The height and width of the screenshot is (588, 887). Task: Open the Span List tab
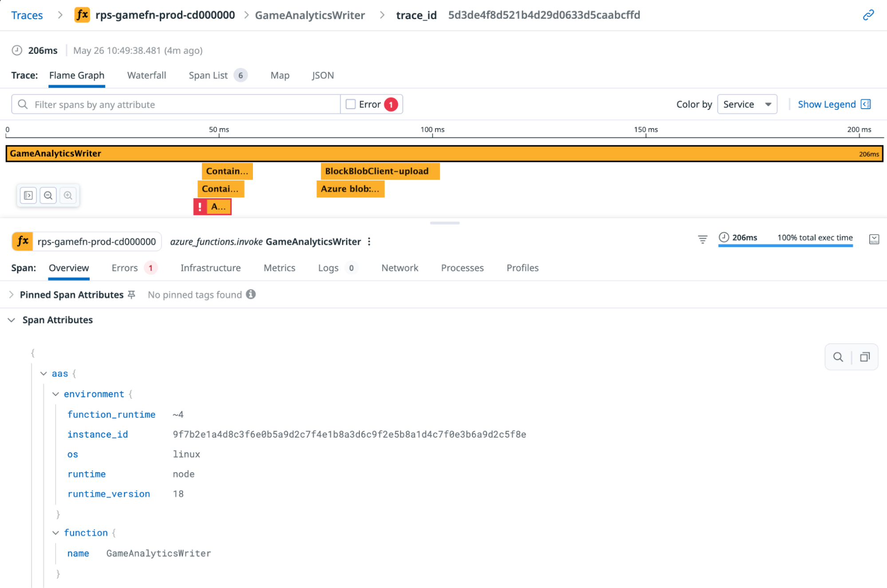(217, 75)
